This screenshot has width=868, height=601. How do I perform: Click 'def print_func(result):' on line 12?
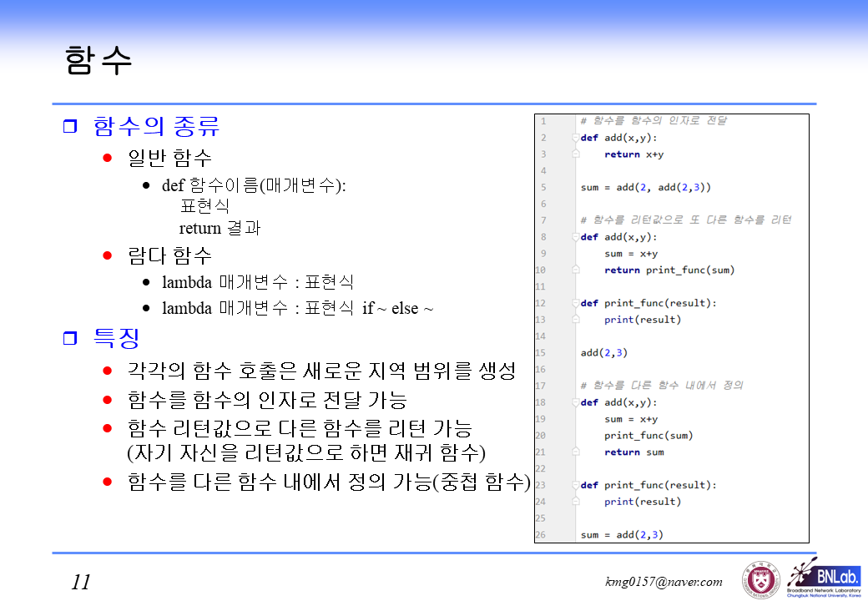coord(648,303)
